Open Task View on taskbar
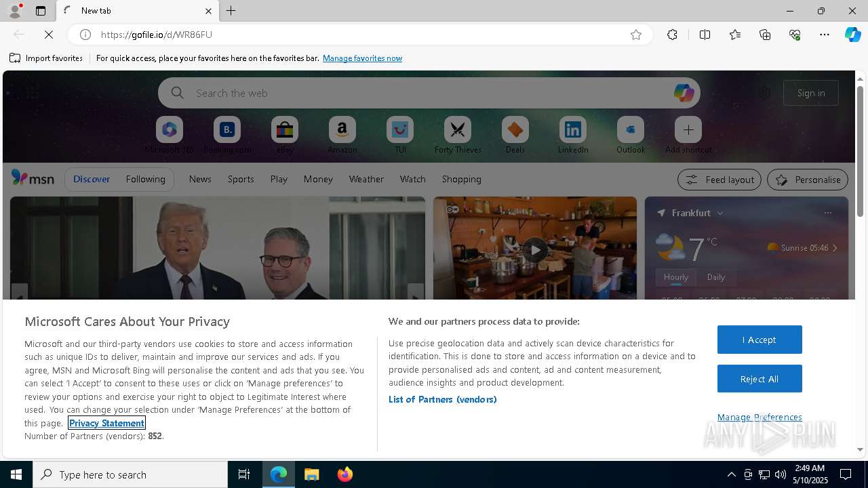This screenshot has height=488, width=868. tap(244, 474)
